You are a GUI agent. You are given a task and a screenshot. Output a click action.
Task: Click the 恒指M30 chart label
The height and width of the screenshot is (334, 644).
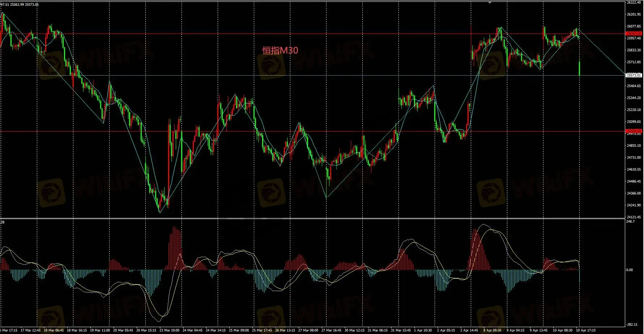(x=280, y=50)
